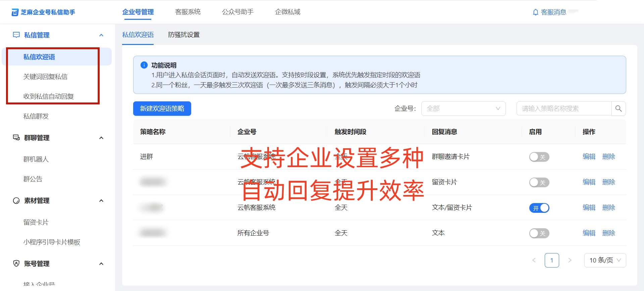This screenshot has height=291, width=644.
Task: Collapse the 账号管理 section chevron
Action: click(x=101, y=264)
